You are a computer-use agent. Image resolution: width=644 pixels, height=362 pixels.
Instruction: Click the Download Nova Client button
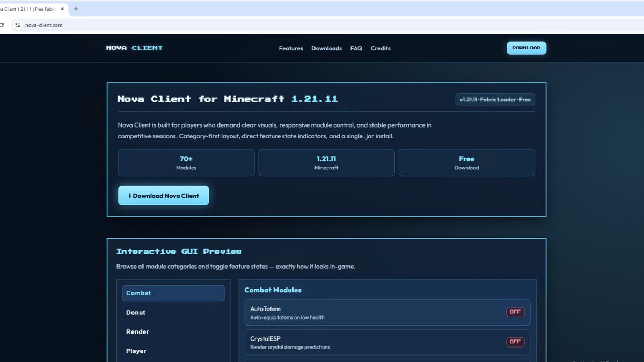164,196
